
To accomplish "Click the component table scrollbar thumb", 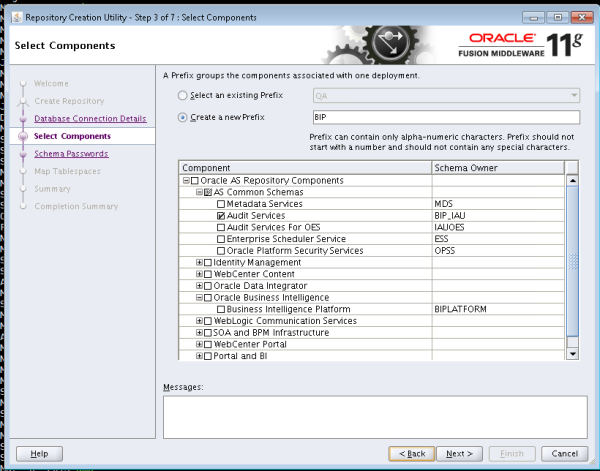I will point(572,262).
